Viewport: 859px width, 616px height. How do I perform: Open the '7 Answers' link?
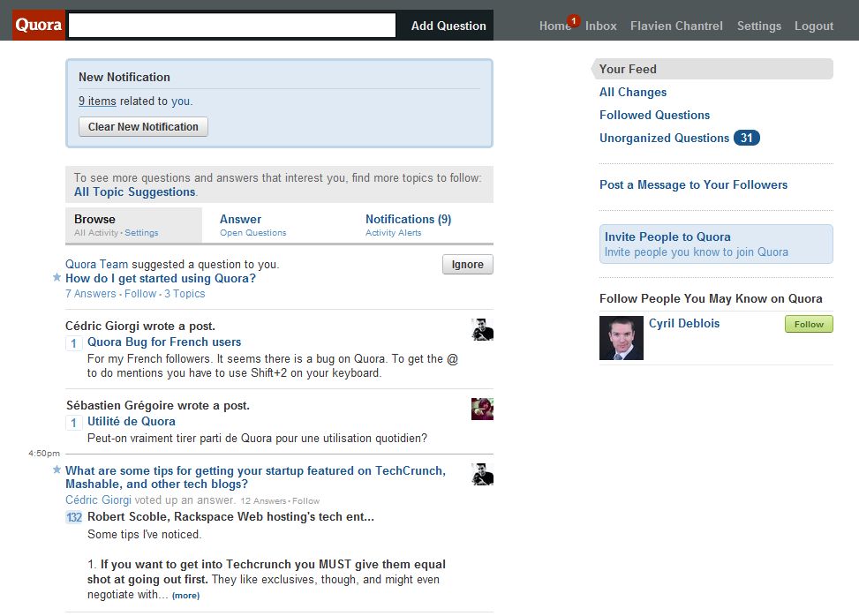(x=90, y=294)
